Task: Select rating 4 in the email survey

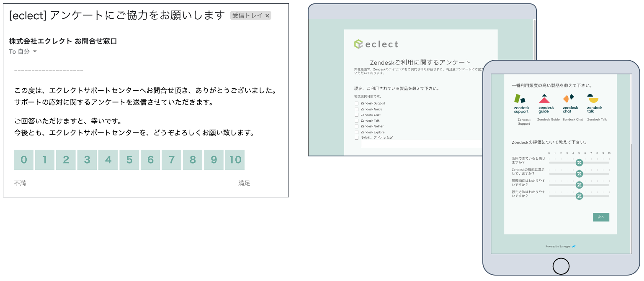Action: [x=108, y=160]
